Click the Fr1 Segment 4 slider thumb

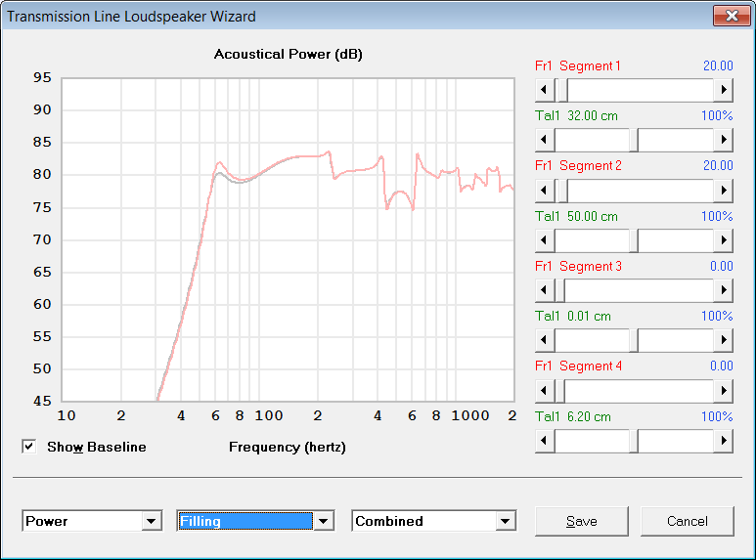click(x=559, y=391)
